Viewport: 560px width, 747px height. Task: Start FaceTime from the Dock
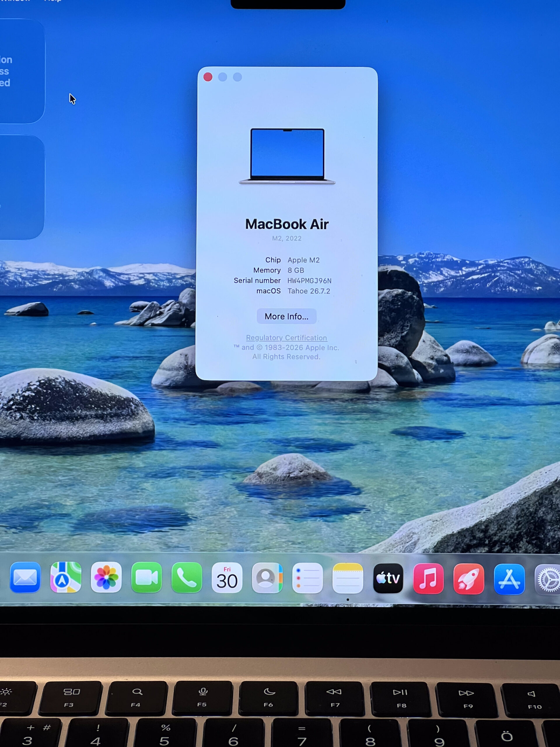coord(146,577)
